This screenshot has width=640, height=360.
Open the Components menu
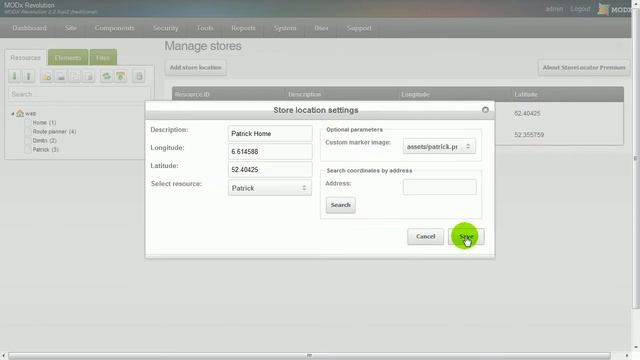click(114, 28)
